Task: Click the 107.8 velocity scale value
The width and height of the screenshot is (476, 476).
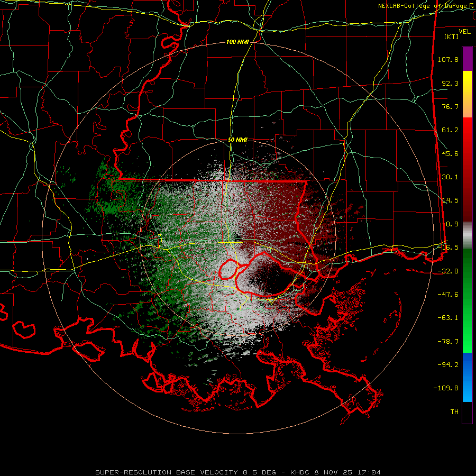Action: (448, 59)
